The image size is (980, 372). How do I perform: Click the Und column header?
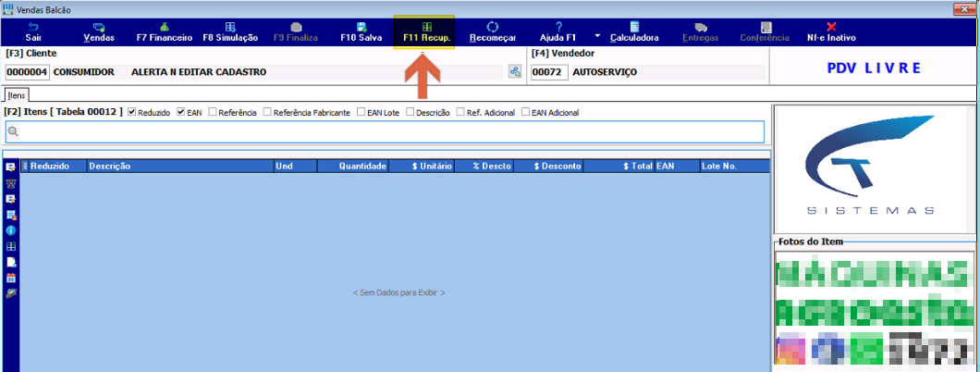click(x=295, y=167)
